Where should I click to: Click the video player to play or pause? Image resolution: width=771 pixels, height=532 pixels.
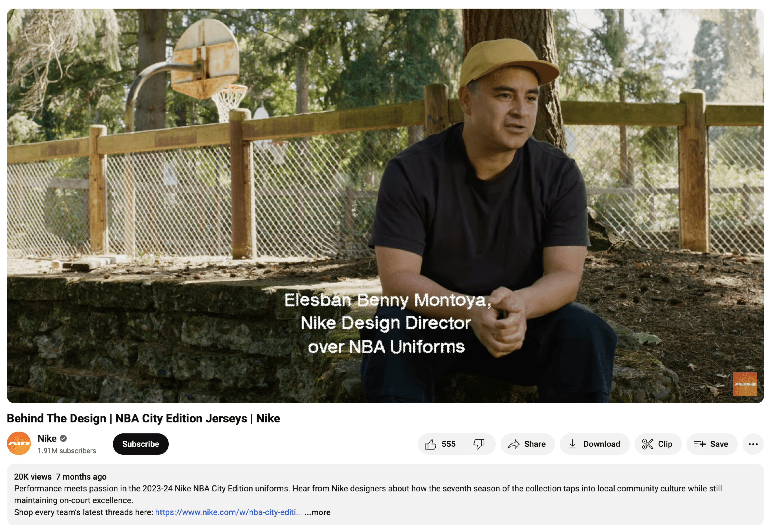[x=385, y=206]
